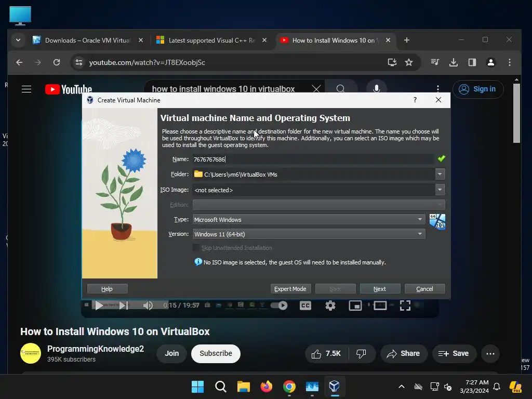Click the install app icon in address bar
This screenshot has width=532, height=399.
pyautogui.click(x=392, y=62)
